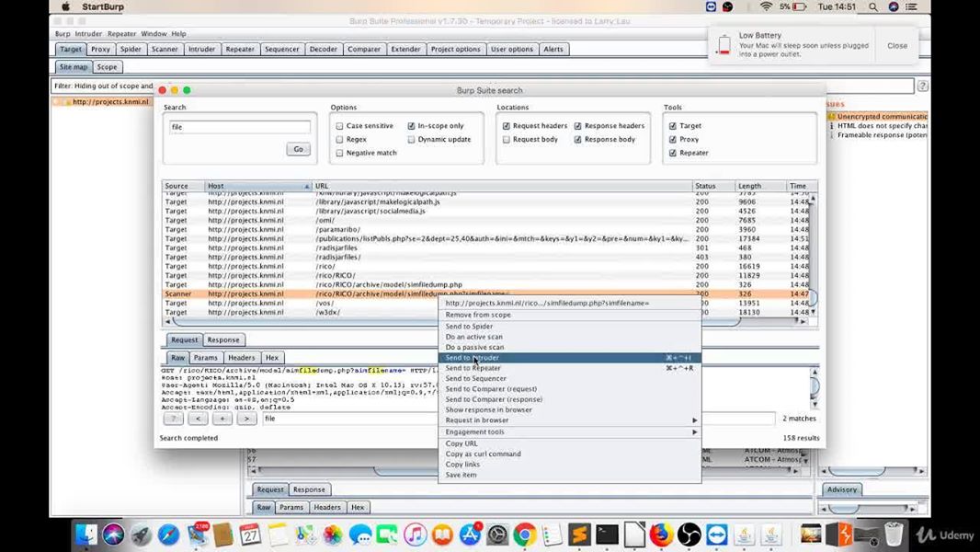The image size is (980, 552).
Task: Open Notification Center from menu bar
Action: [912, 6]
